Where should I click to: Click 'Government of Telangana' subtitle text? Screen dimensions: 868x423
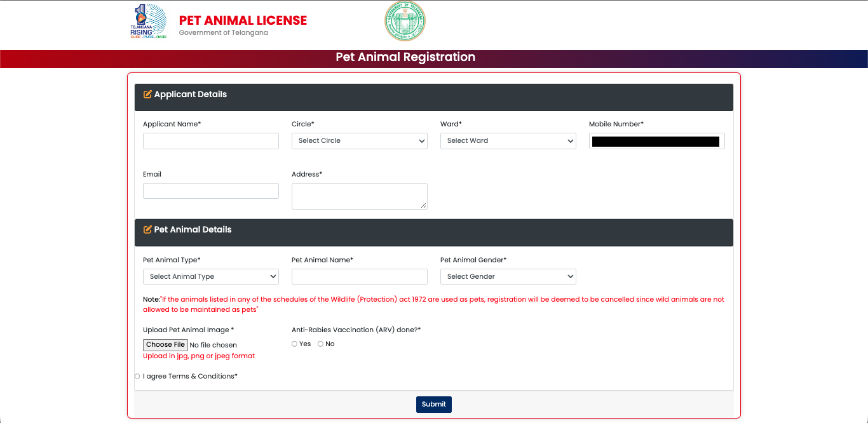click(224, 33)
